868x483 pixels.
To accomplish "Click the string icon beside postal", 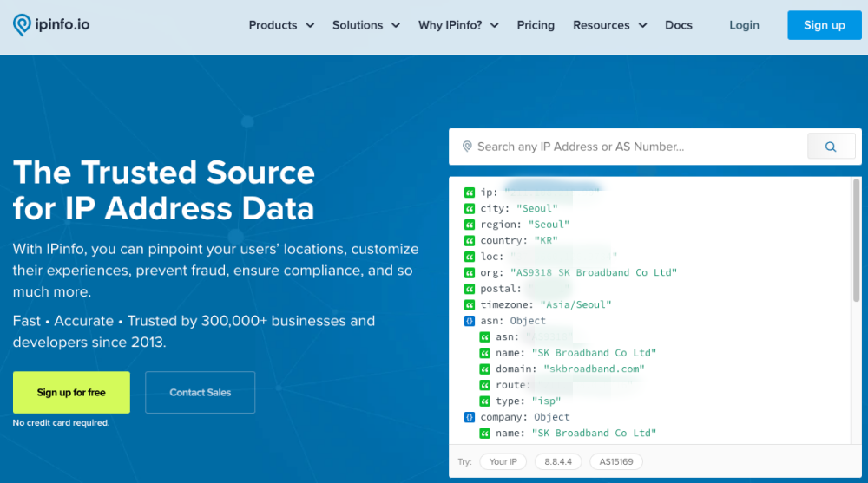I will point(470,289).
